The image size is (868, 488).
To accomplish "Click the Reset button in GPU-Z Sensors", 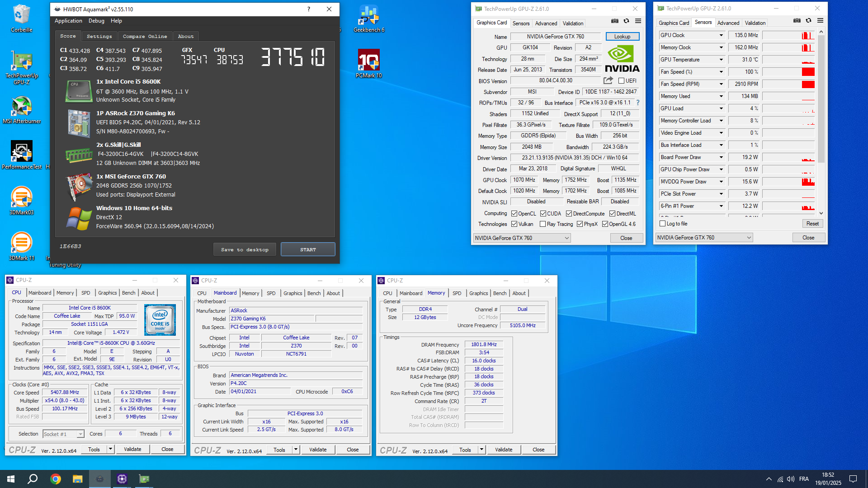I will click(x=812, y=224).
